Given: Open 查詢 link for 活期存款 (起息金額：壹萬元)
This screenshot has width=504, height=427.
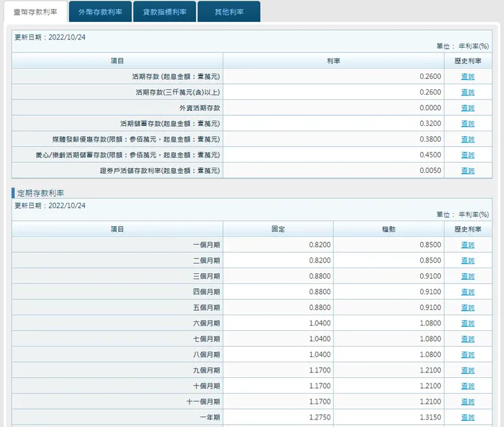Looking at the screenshot, I should pyautogui.click(x=468, y=76).
